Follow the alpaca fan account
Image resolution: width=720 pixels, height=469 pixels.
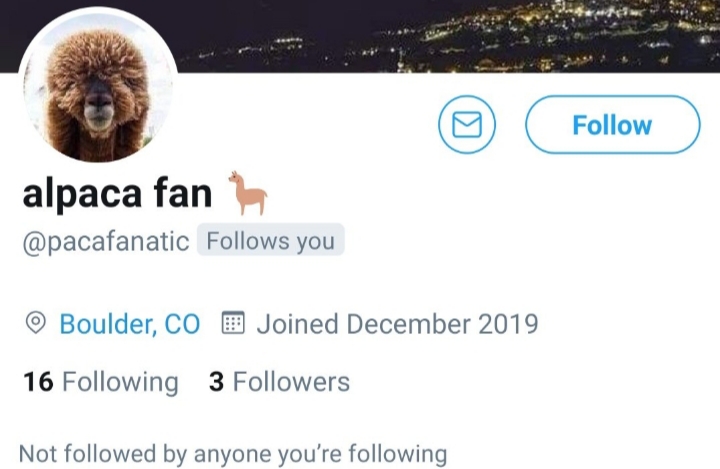613,124
